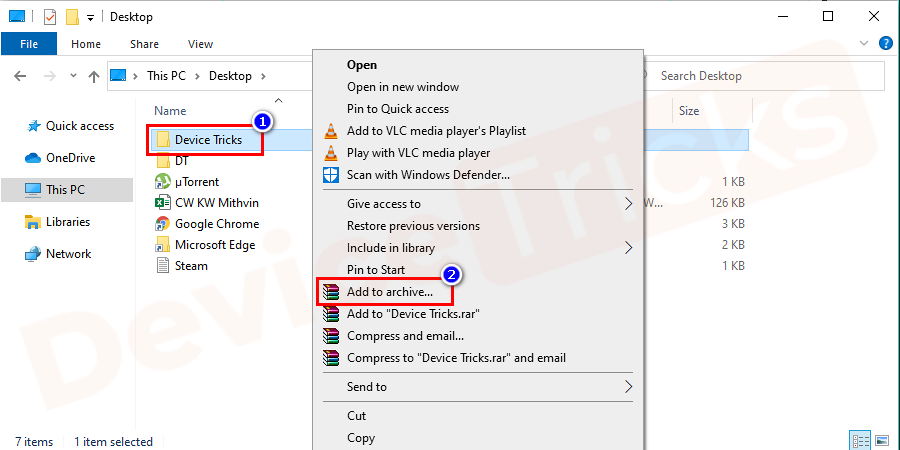Screen dimensions: 900x450
Task: Open the Home ribbon tab
Action: pyautogui.click(x=86, y=44)
